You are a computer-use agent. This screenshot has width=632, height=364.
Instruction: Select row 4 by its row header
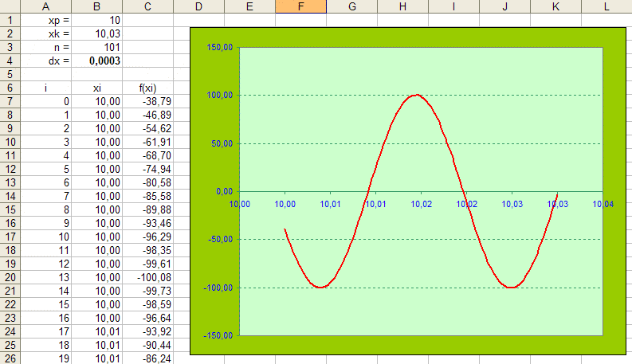pyautogui.click(x=10, y=61)
